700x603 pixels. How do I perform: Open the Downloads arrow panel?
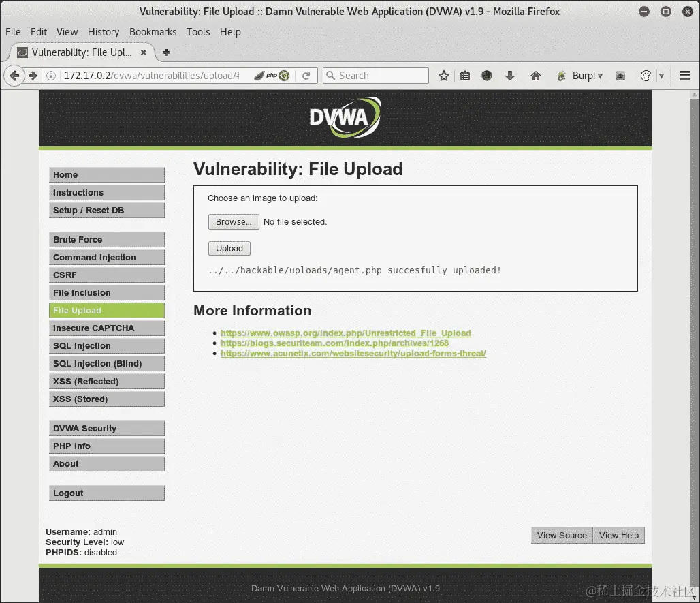tap(510, 76)
